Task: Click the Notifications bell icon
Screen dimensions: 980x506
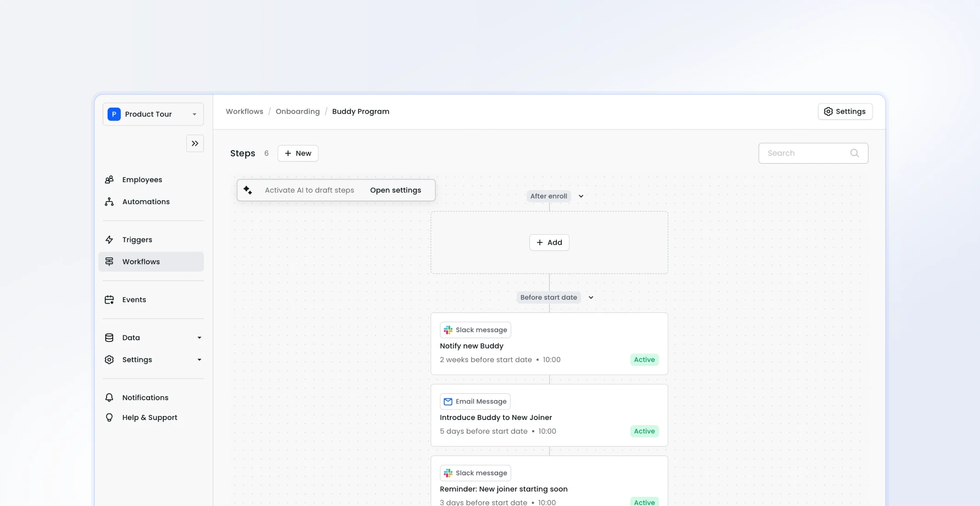Action: tap(109, 397)
